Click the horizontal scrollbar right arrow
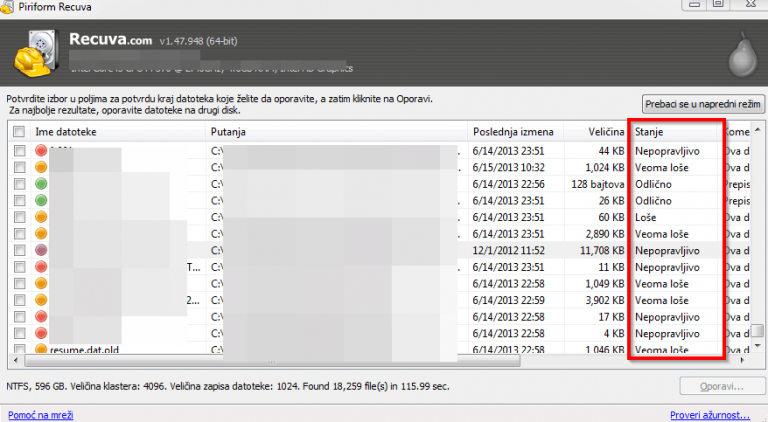 (743, 361)
